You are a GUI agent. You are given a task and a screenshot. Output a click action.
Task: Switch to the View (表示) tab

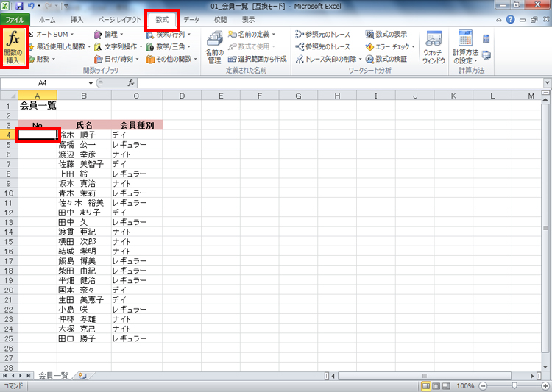tap(248, 20)
